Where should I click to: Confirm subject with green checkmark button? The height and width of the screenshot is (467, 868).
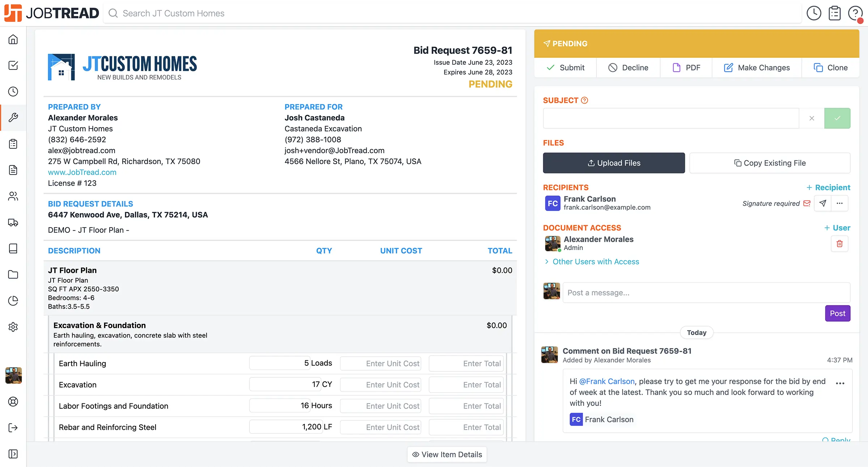click(837, 118)
